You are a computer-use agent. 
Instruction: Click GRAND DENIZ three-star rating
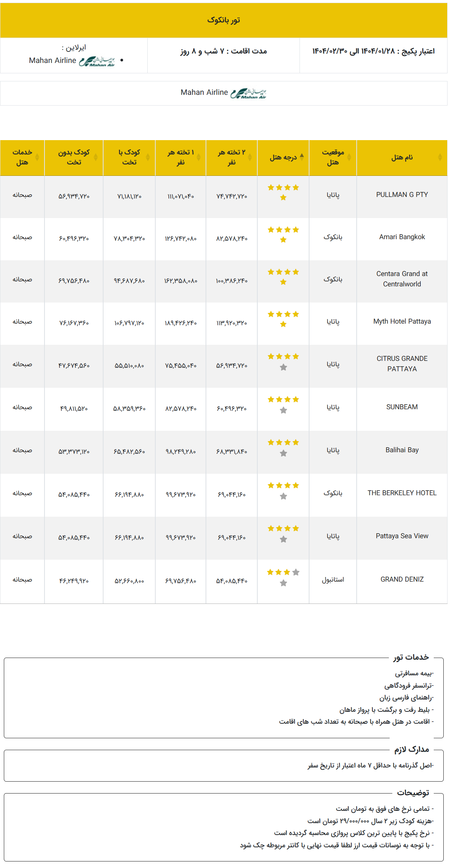point(283,577)
